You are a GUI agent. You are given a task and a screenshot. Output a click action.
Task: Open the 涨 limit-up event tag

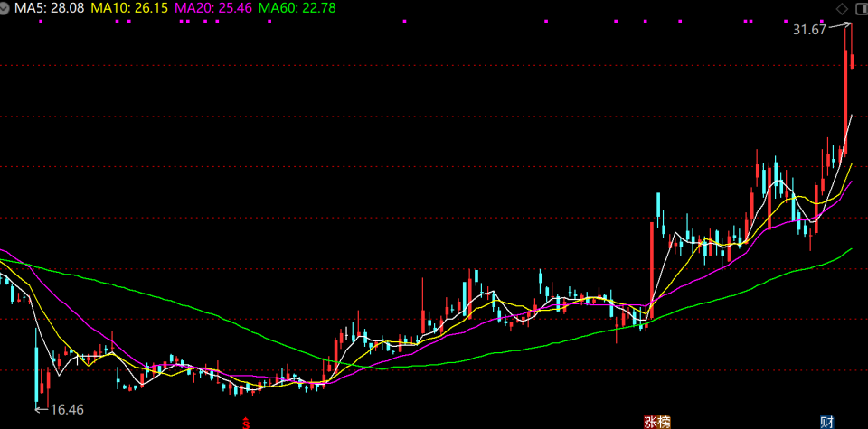click(650, 423)
